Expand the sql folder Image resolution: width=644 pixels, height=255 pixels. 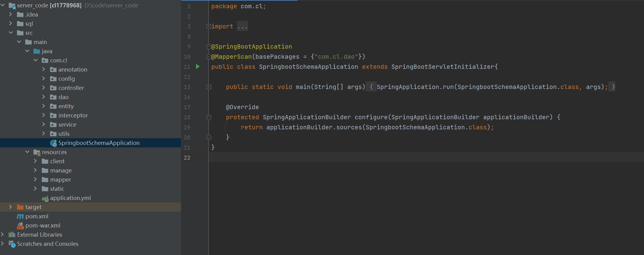11,24
